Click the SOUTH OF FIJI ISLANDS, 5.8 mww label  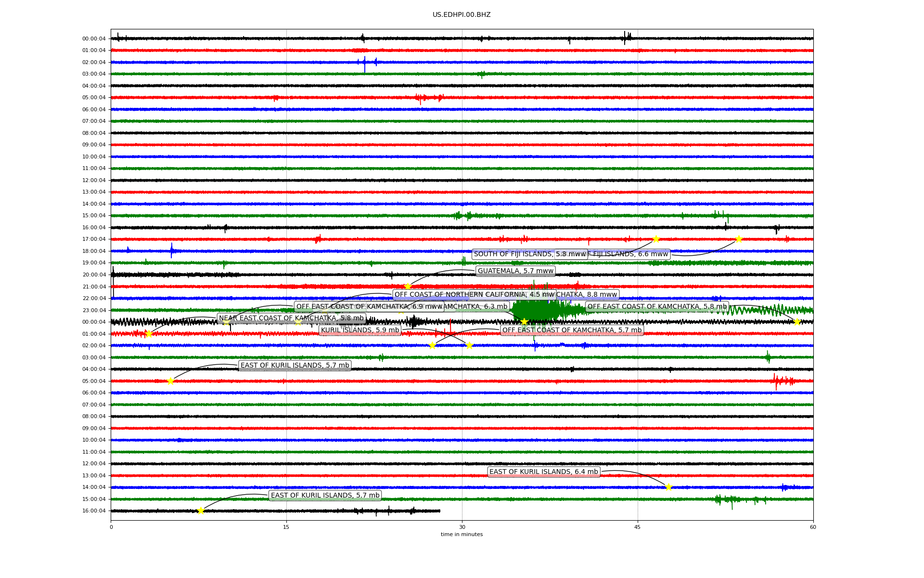tap(530, 254)
